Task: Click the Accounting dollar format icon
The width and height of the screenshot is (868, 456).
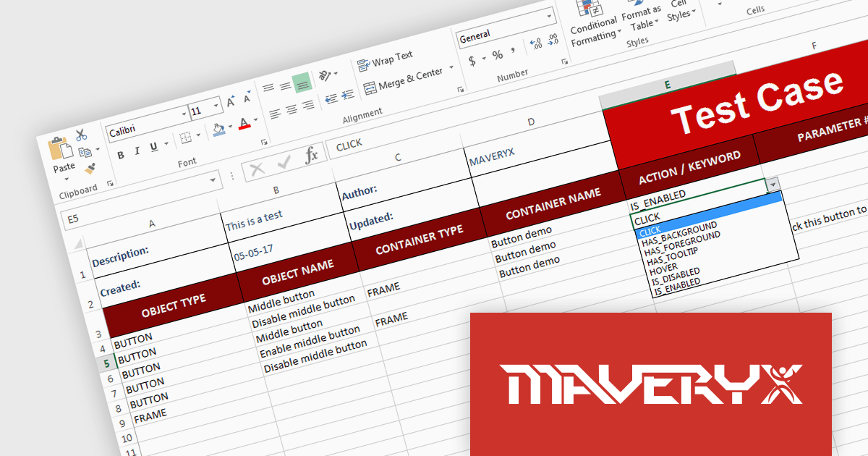Action: click(x=473, y=61)
